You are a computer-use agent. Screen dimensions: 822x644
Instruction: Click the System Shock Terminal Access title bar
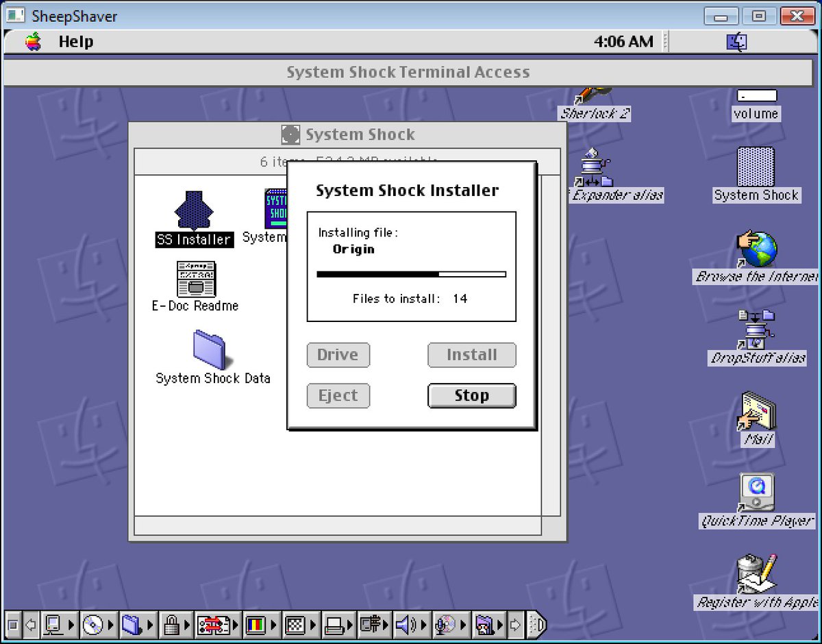click(x=408, y=72)
